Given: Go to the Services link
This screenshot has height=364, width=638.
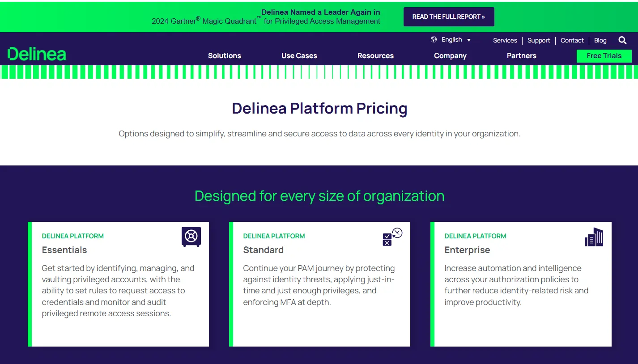Looking at the screenshot, I should [x=505, y=40].
